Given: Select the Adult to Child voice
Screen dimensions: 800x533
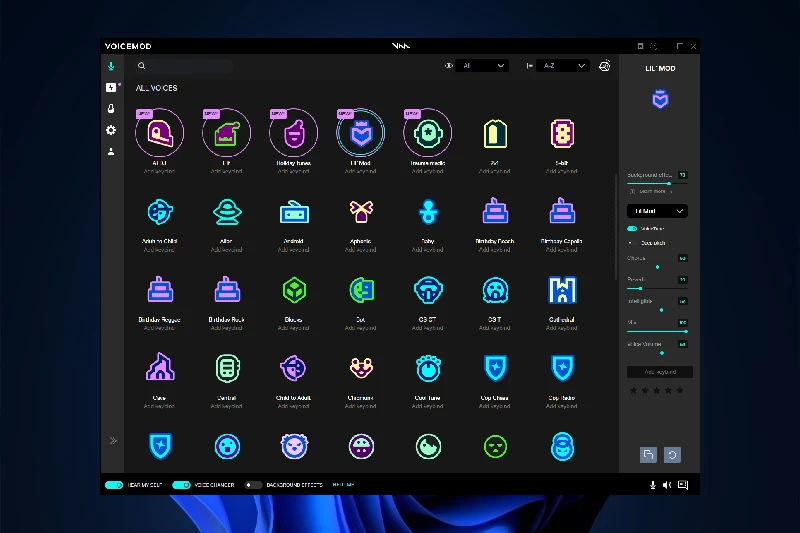Looking at the screenshot, I should [160, 212].
